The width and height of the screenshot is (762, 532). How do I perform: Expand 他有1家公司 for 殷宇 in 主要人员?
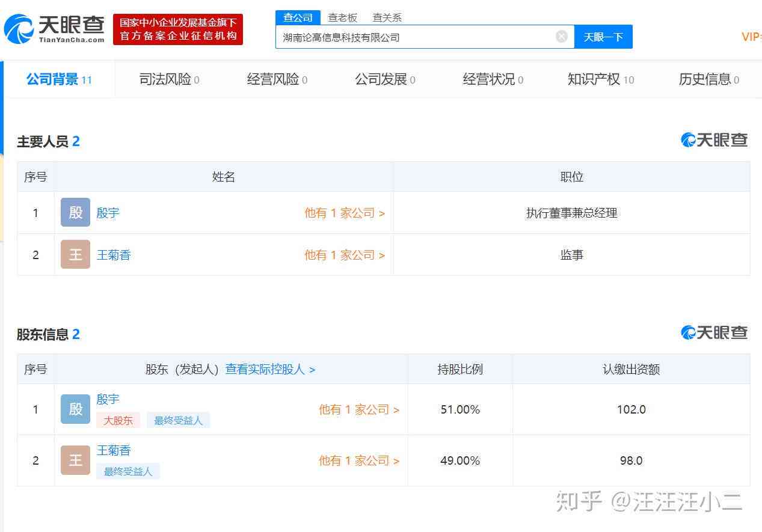coord(345,213)
